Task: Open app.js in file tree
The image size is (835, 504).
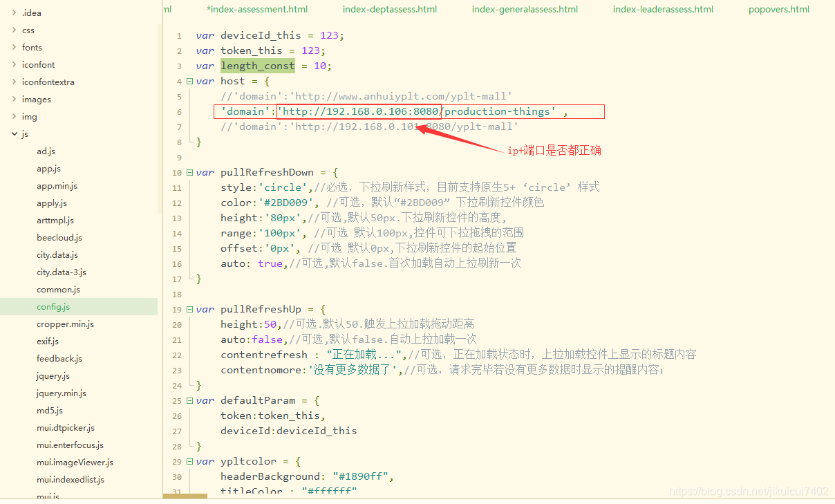Action: click(48, 169)
